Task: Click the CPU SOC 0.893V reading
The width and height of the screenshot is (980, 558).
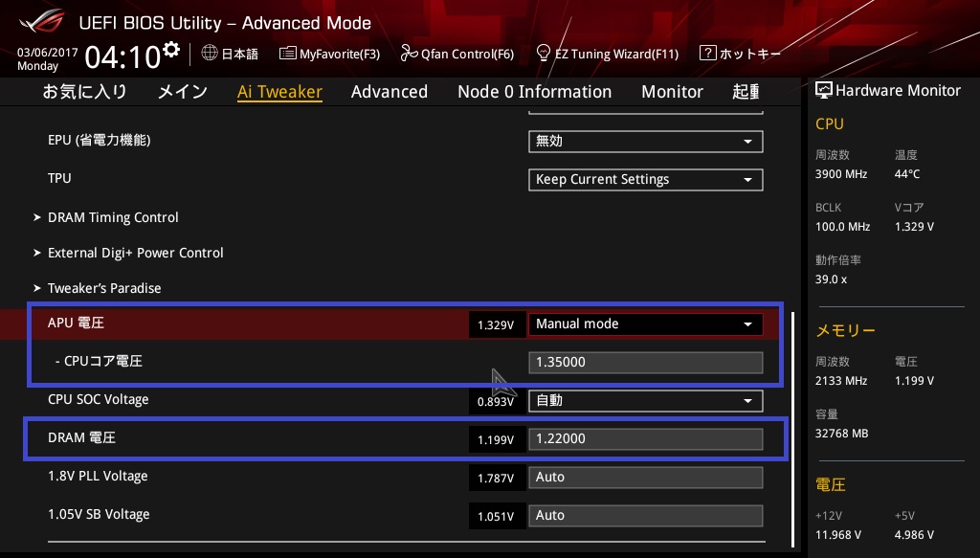Action: point(497,401)
